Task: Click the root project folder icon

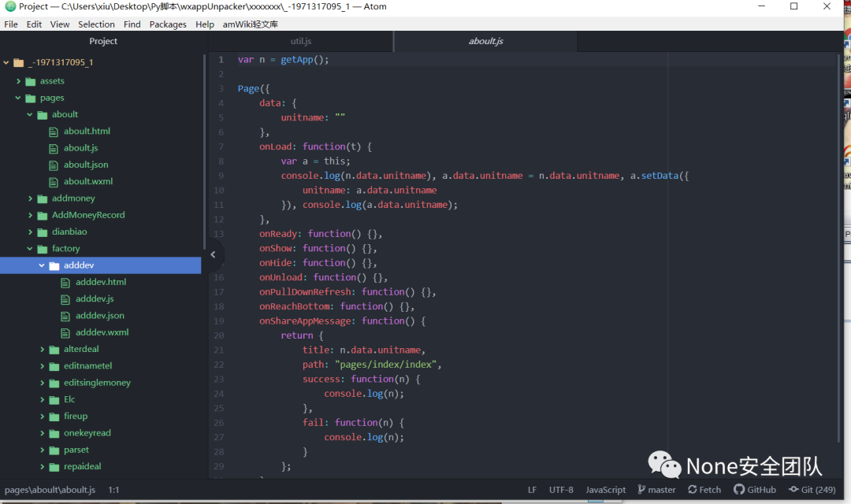Action: tap(18, 63)
